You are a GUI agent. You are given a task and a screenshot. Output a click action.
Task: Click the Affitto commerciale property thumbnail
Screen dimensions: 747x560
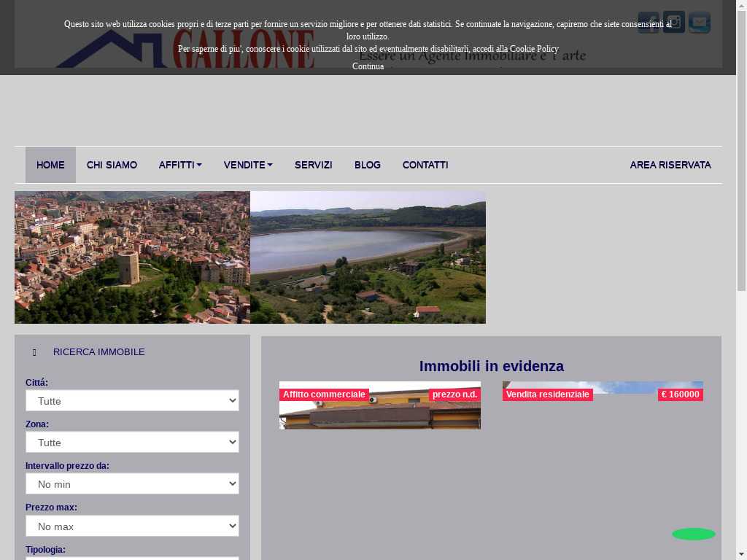pos(379,405)
